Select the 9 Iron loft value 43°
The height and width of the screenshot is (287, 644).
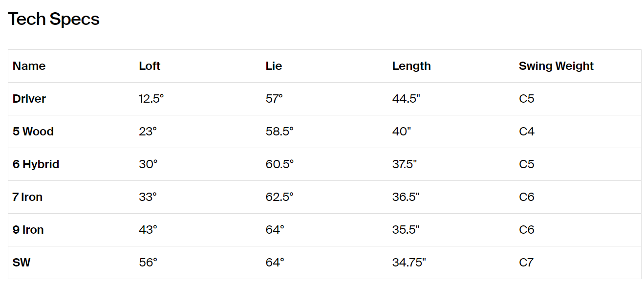tap(148, 230)
